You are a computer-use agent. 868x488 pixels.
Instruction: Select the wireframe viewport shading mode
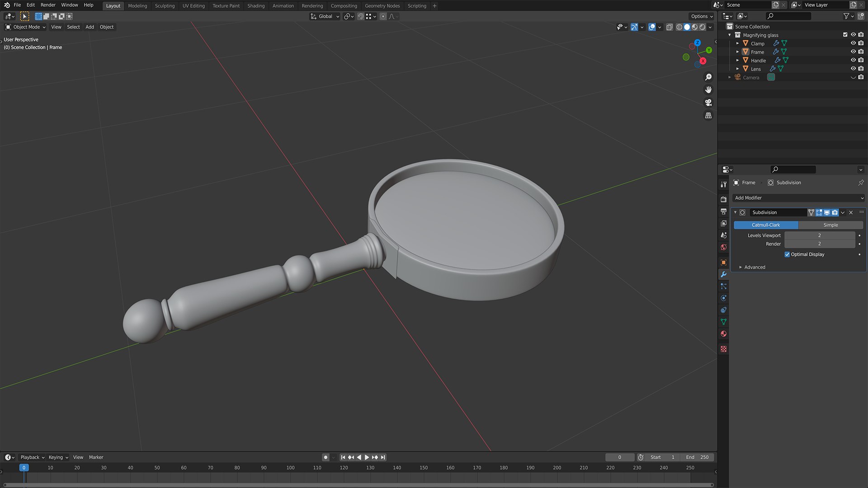click(679, 27)
